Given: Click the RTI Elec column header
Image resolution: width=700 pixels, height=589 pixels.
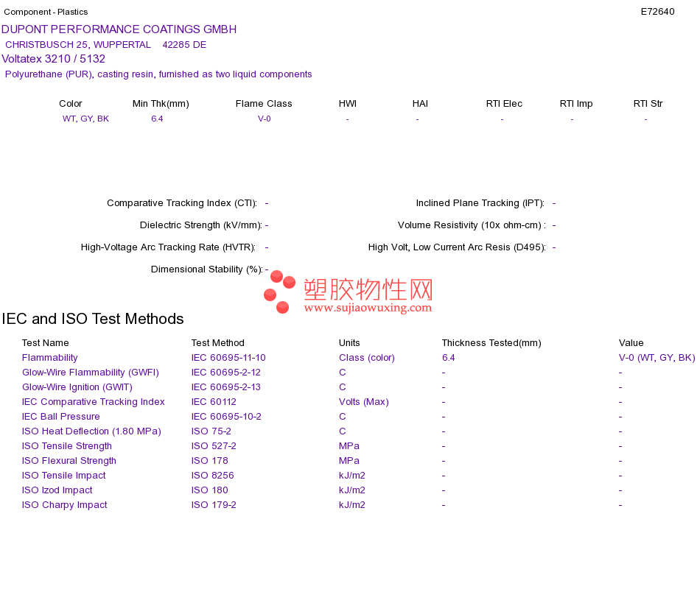Looking at the screenshot, I should [x=504, y=104].
